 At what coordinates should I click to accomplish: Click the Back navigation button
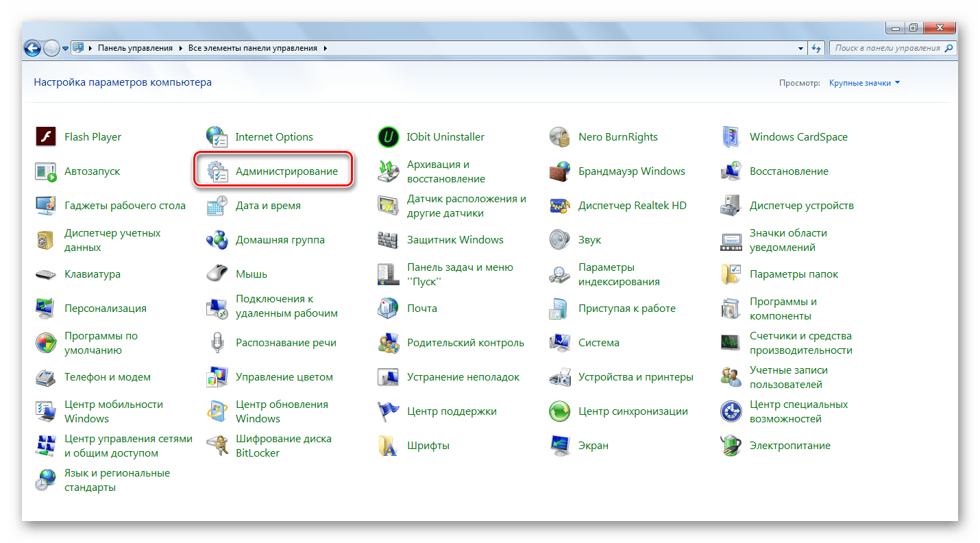click(x=32, y=48)
